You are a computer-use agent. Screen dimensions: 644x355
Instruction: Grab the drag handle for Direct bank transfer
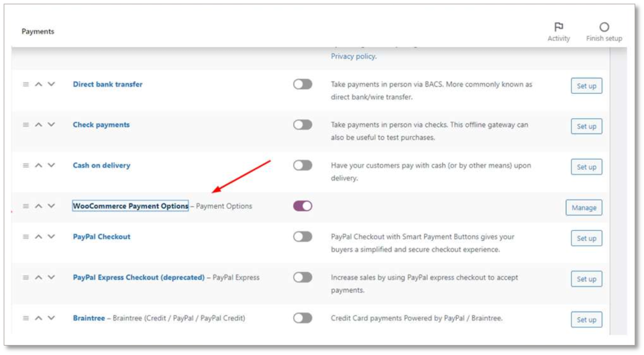point(26,85)
